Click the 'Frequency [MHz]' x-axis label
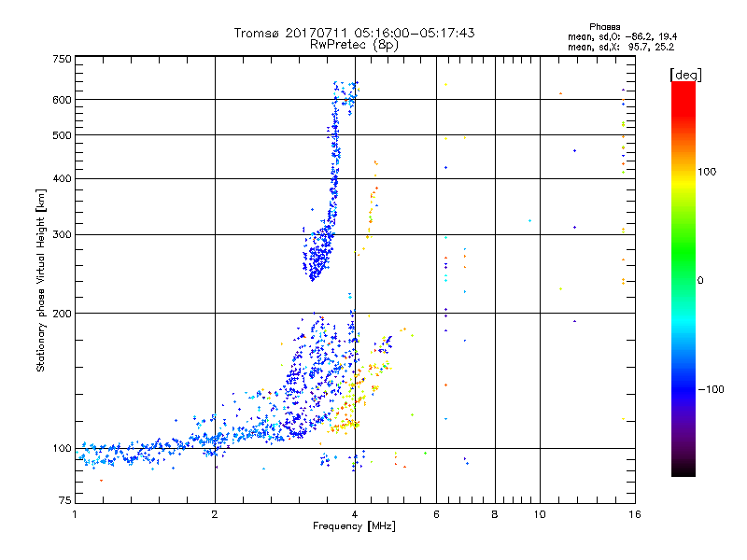 (354, 526)
